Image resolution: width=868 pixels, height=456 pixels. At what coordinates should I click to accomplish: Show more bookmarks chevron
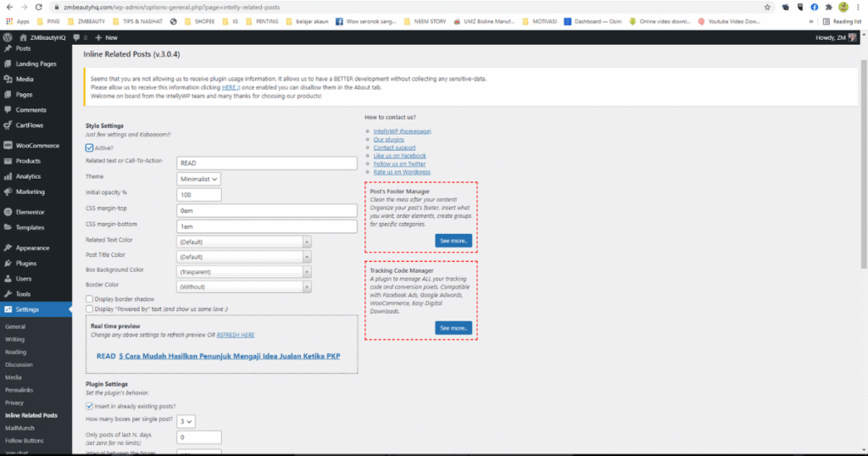pos(811,21)
